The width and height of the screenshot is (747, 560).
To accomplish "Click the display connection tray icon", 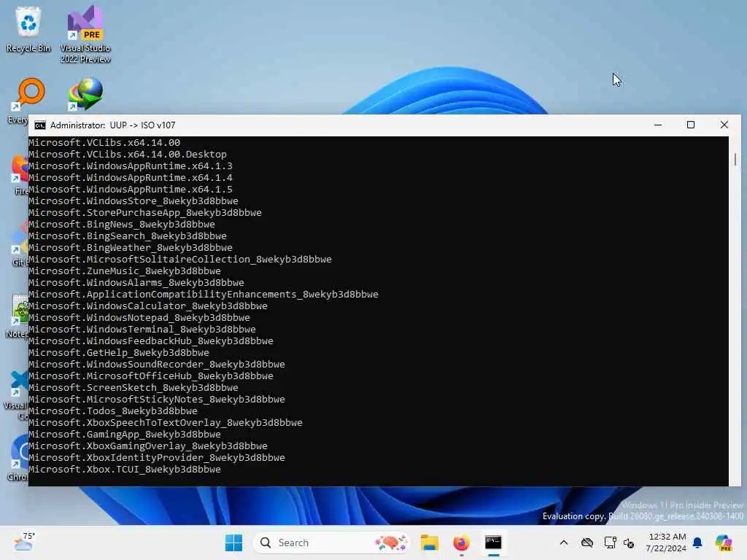I will click(610, 542).
